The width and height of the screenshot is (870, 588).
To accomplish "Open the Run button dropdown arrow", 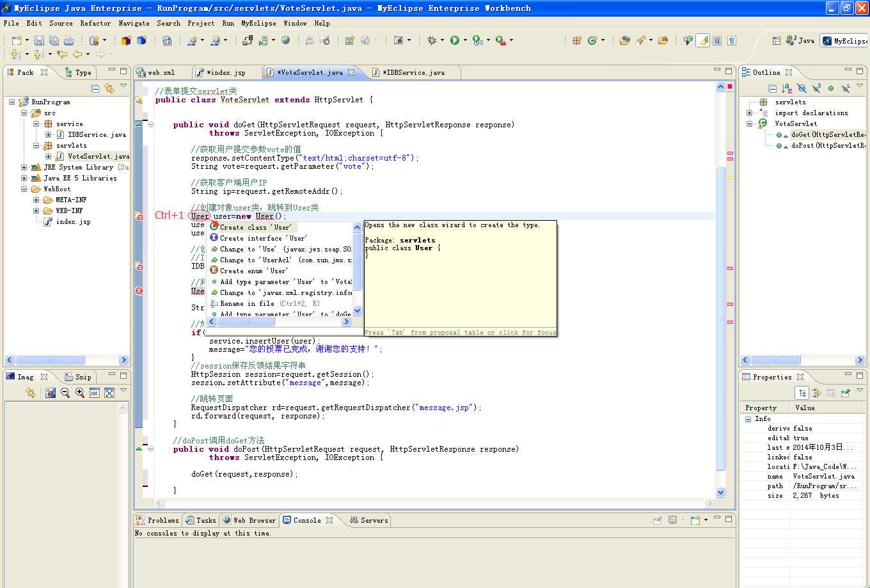I will coord(465,40).
